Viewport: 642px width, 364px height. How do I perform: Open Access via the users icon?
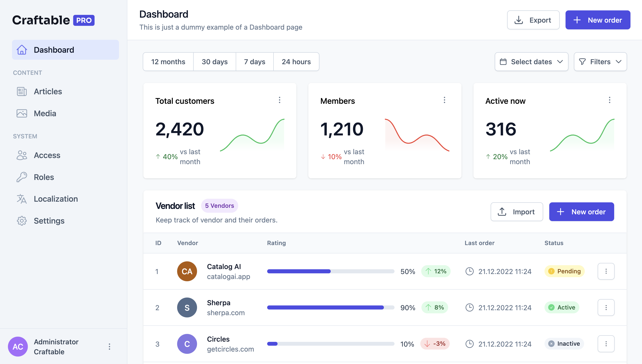click(x=22, y=155)
